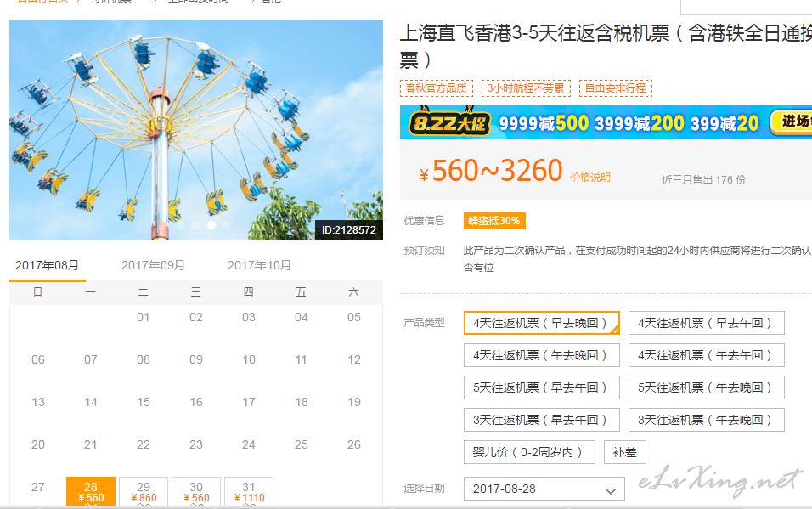Click calendar date 27
The image size is (812, 509).
pyautogui.click(x=38, y=487)
